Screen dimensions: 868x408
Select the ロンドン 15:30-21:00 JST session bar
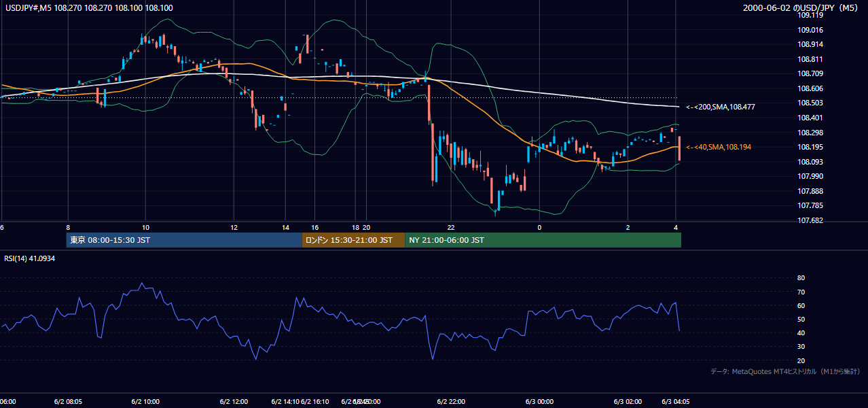point(353,240)
